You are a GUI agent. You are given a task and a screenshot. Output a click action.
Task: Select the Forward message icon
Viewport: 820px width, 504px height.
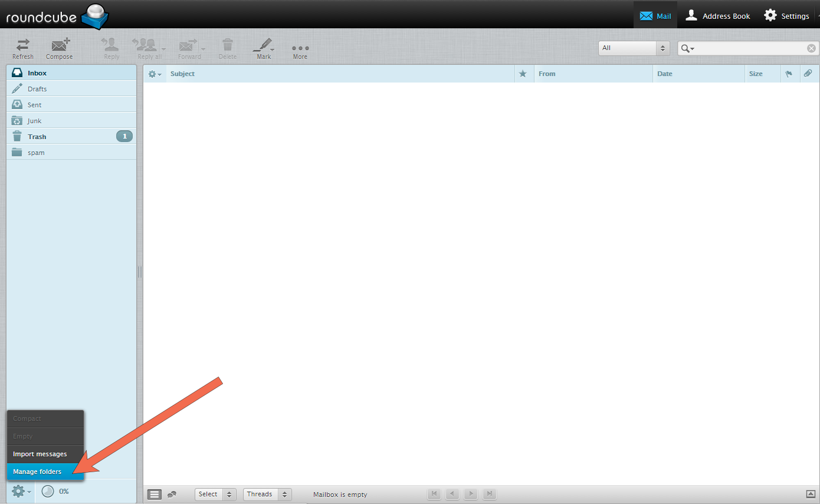pos(188,48)
